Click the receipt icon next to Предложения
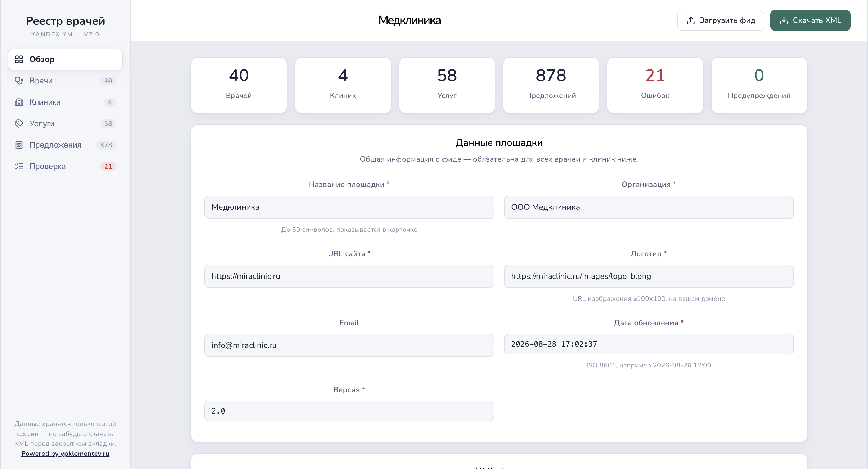This screenshot has width=868, height=469. coord(19,145)
